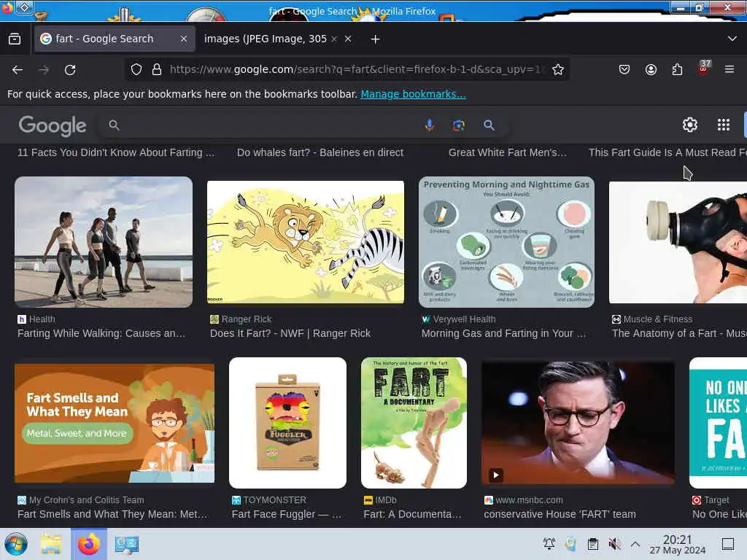Open the clipboard tray icon
Viewport: 747px width, 560px height.
click(x=592, y=544)
